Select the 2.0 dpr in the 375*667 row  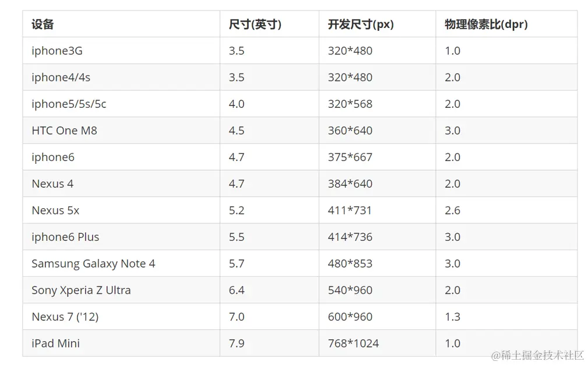click(x=506, y=157)
